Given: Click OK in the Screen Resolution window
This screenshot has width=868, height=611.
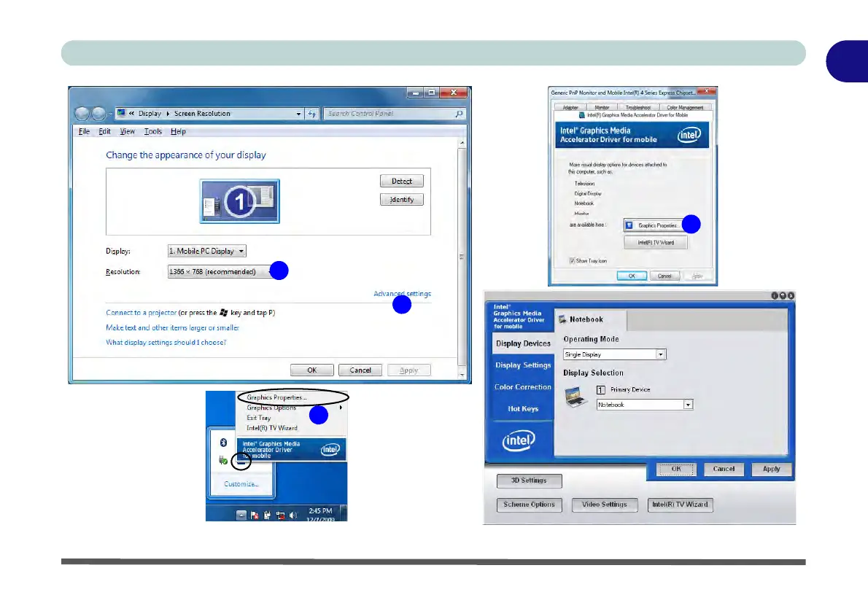Looking at the screenshot, I should [312, 370].
